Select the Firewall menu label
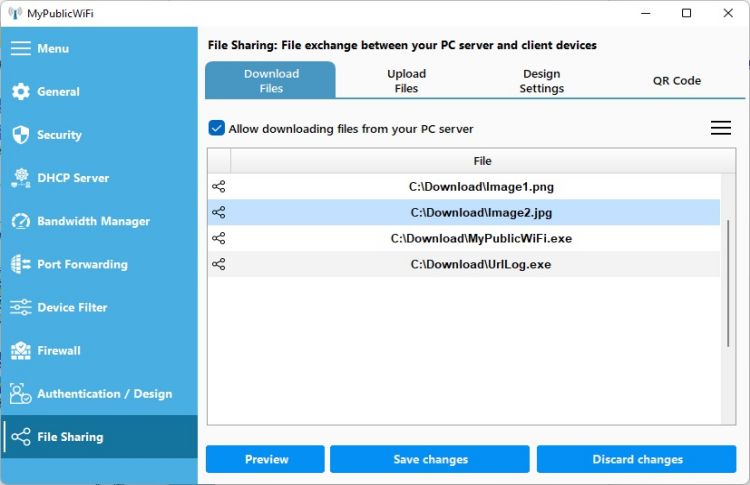The height and width of the screenshot is (485, 750). 59,351
